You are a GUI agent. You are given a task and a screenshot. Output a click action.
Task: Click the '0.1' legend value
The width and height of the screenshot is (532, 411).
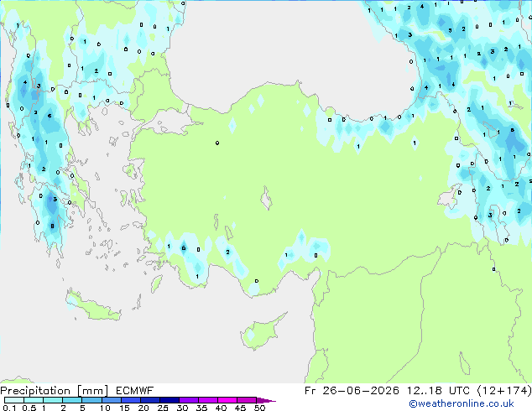tap(9, 408)
